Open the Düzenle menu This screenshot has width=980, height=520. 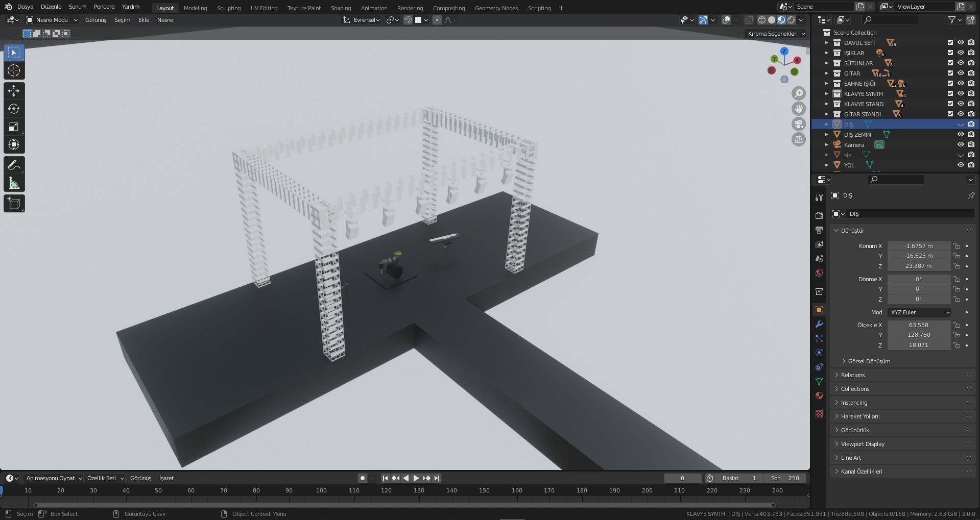click(x=51, y=7)
